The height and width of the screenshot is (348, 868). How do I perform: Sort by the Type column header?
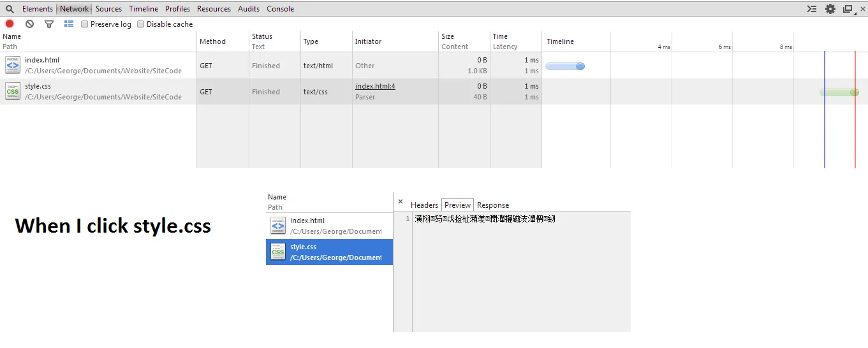[327, 41]
